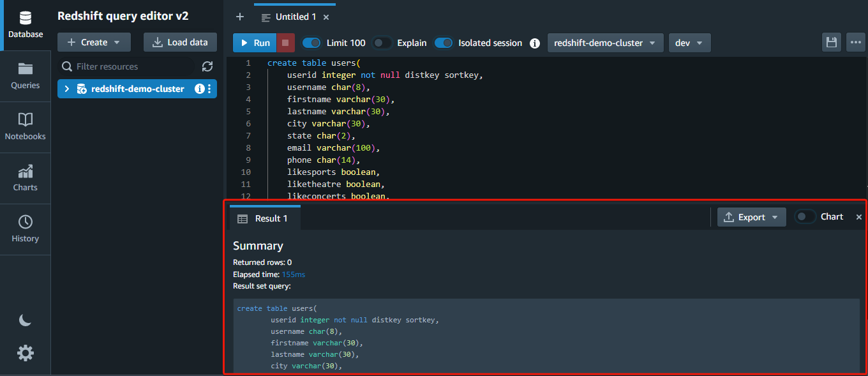Click editor line 'state char(2),'
The height and width of the screenshot is (376, 868).
point(321,136)
